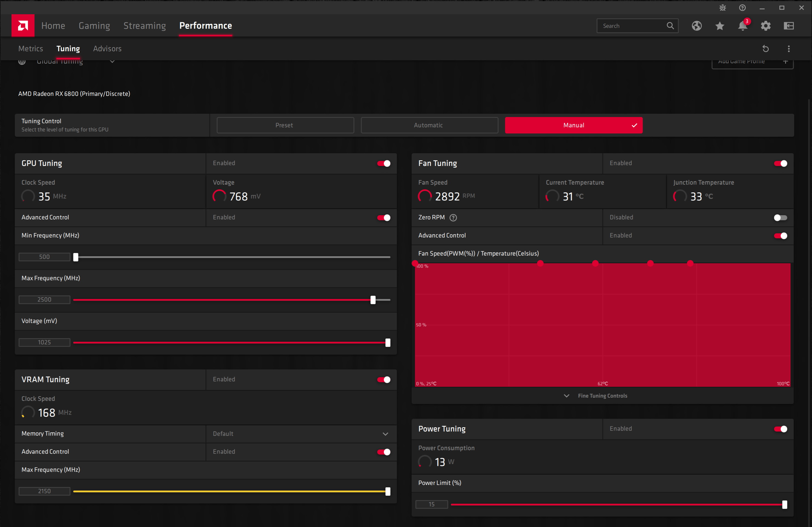
Task: Switch to the Streaming tab
Action: (x=145, y=25)
